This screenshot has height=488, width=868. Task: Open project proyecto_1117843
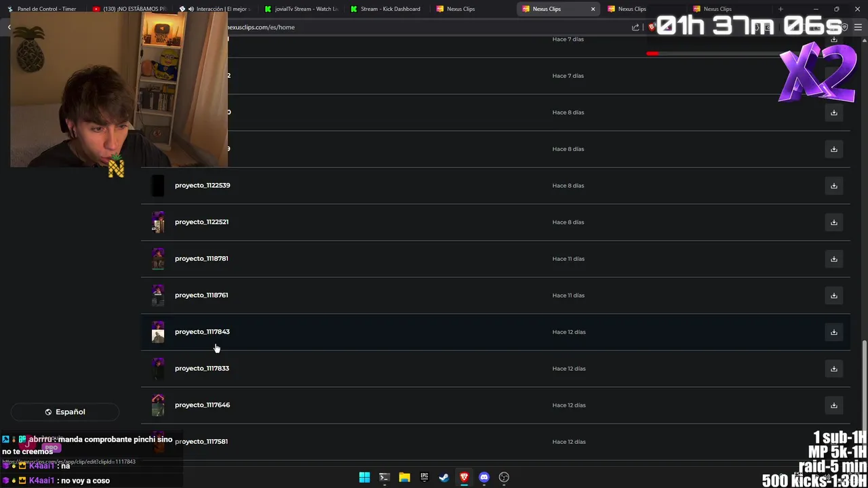coord(202,332)
